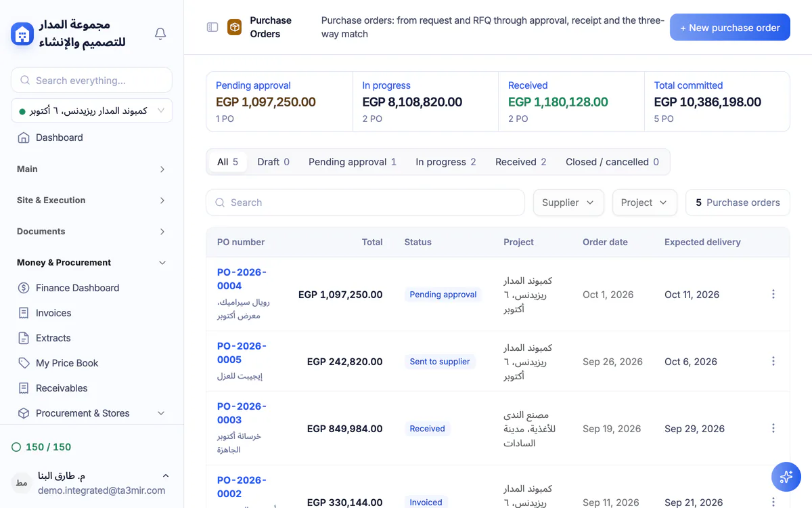The height and width of the screenshot is (508, 812).
Task: Switch to the Received tab
Action: (521, 162)
